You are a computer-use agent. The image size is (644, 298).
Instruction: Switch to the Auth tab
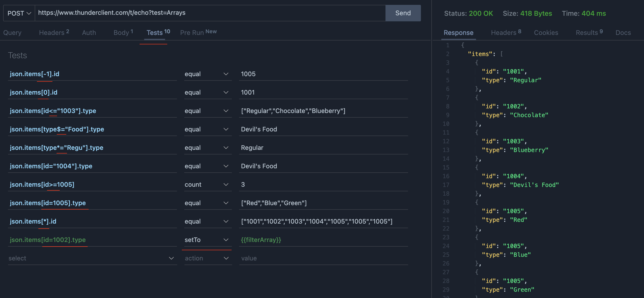[x=89, y=32]
